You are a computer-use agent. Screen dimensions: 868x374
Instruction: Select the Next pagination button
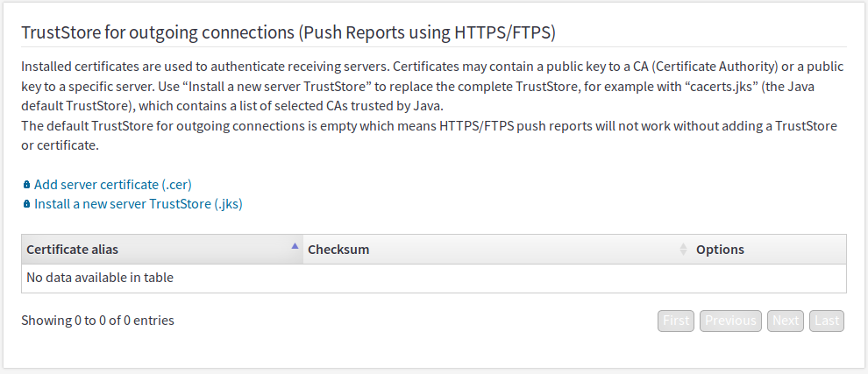pos(786,321)
